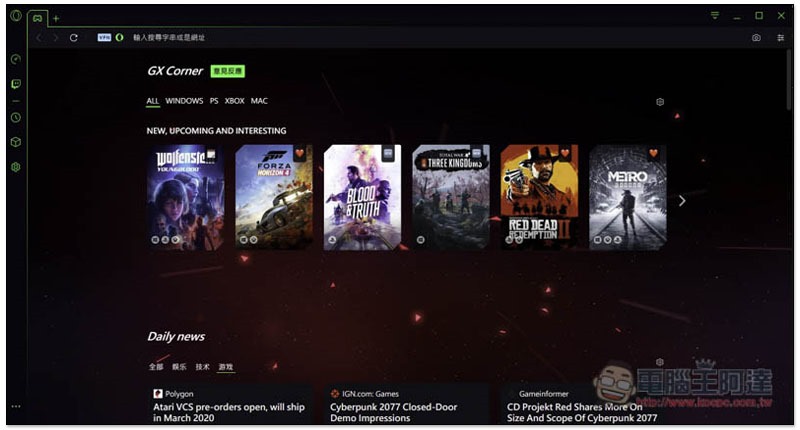Click the snapshot camera icon
The height and width of the screenshot is (430, 800).
tap(756, 38)
